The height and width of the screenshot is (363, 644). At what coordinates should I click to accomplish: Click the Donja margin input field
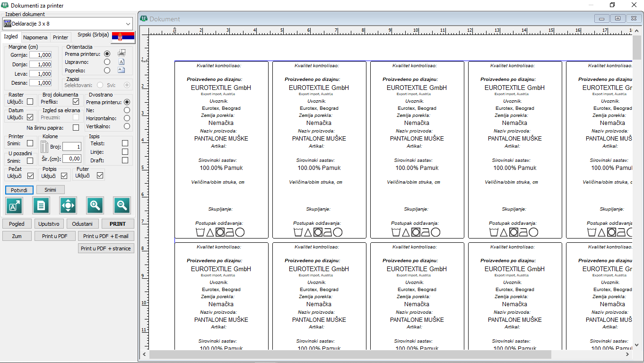41,64
